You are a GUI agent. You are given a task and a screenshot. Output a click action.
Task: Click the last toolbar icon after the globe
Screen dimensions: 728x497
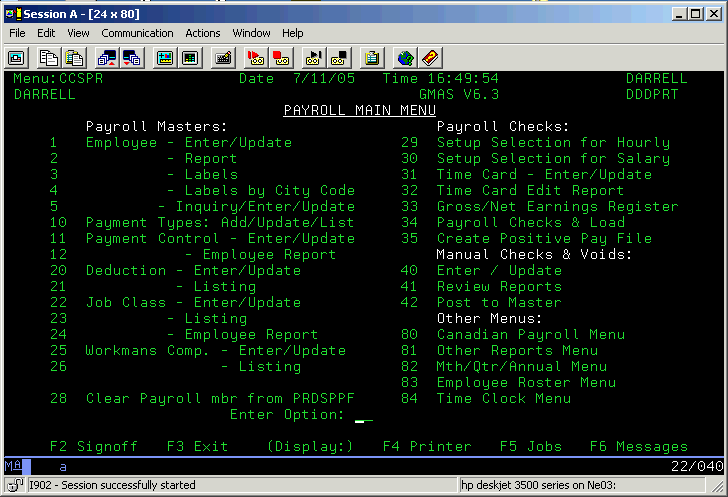430,57
